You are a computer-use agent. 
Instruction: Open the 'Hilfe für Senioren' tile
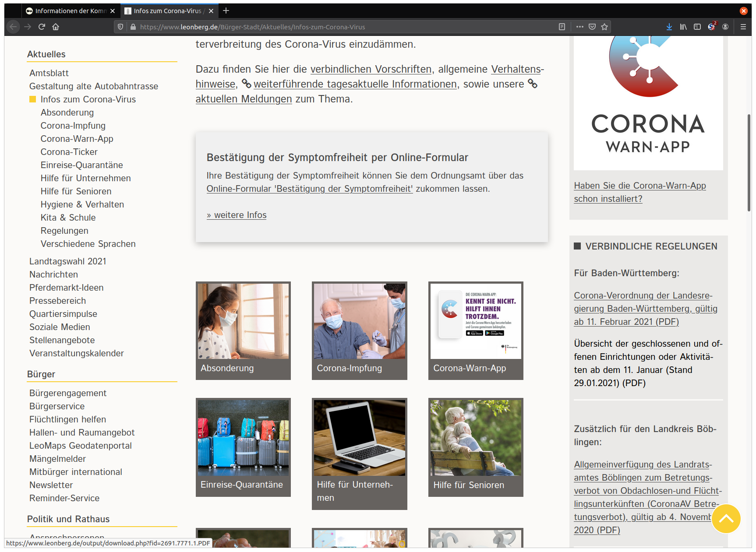pyautogui.click(x=476, y=447)
